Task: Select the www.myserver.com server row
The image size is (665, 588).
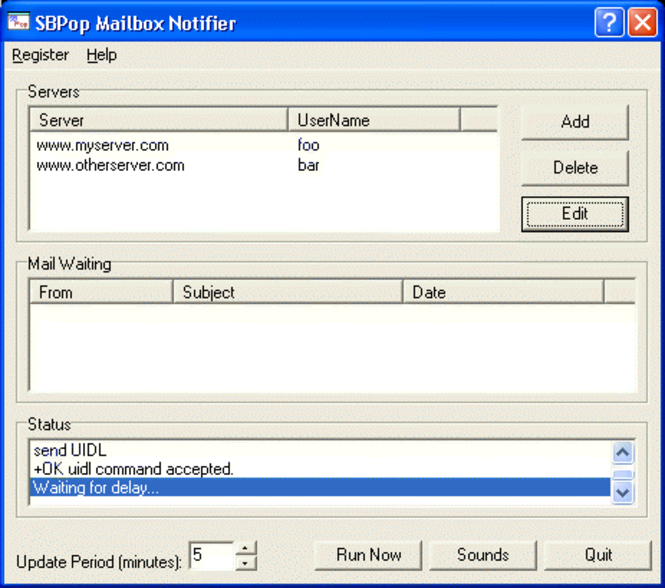Action: click(263, 146)
